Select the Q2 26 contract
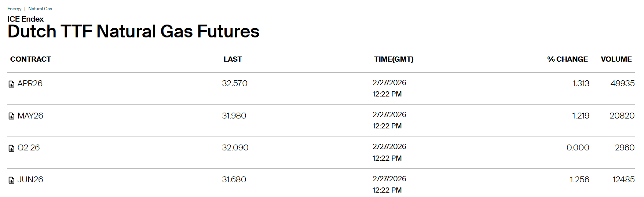 tap(29, 148)
